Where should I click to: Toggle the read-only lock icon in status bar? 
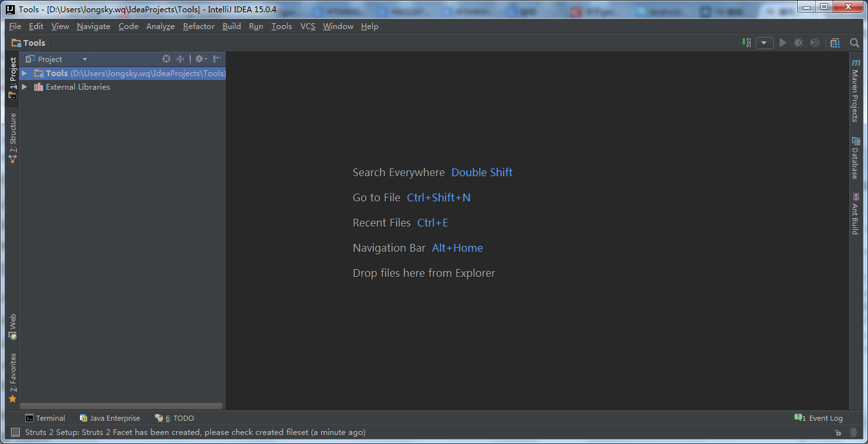click(838, 432)
